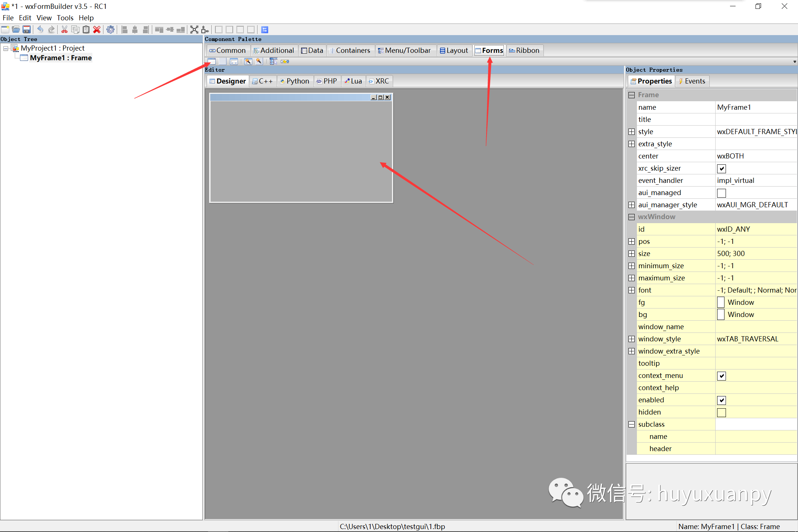The width and height of the screenshot is (798, 532).
Task: Expand the font property entry
Action: pos(631,290)
